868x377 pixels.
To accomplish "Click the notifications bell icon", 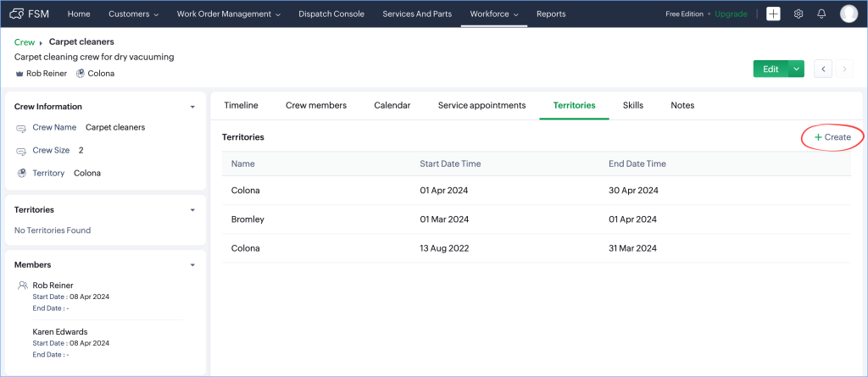I will [x=821, y=14].
